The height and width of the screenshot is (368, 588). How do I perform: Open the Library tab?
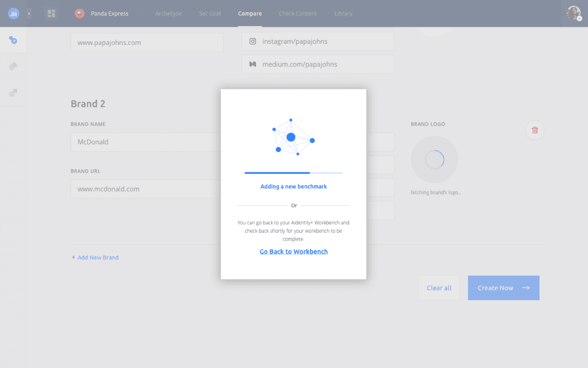coord(343,14)
